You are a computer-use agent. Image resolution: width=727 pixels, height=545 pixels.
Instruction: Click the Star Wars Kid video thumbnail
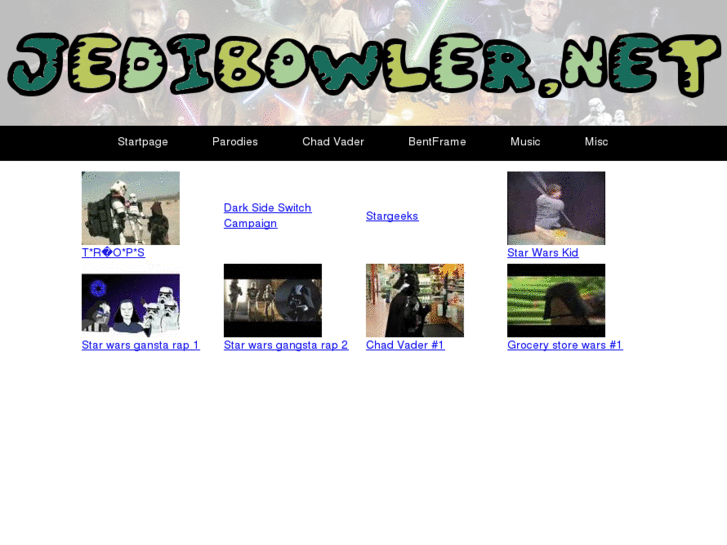click(556, 208)
